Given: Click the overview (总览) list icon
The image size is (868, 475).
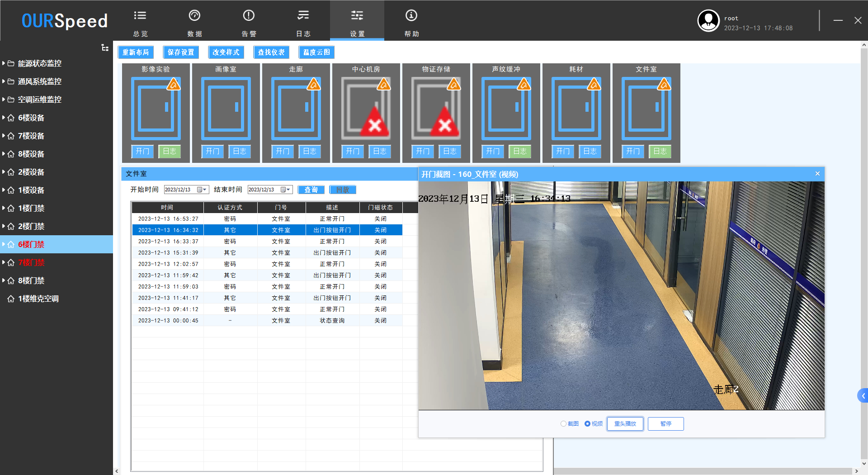Looking at the screenshot, I should tap(140, 16).
